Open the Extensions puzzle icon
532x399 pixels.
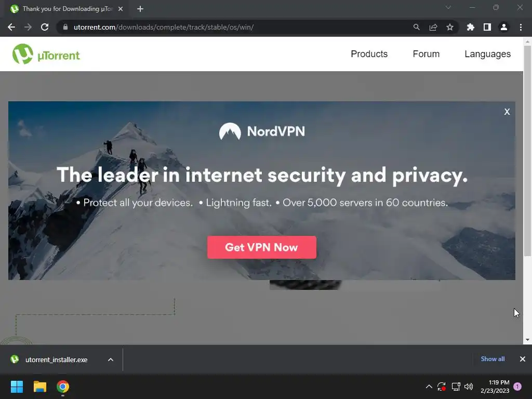coord(470,27)
